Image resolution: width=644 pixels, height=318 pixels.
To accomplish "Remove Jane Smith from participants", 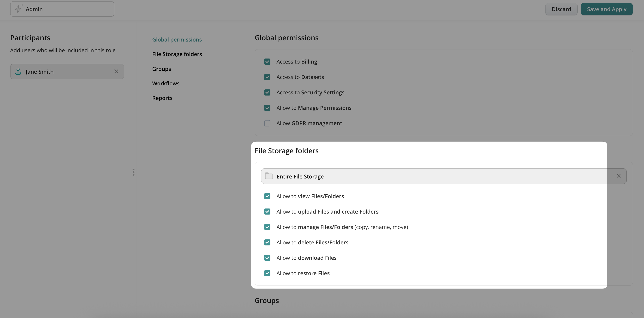I will 116,71.
